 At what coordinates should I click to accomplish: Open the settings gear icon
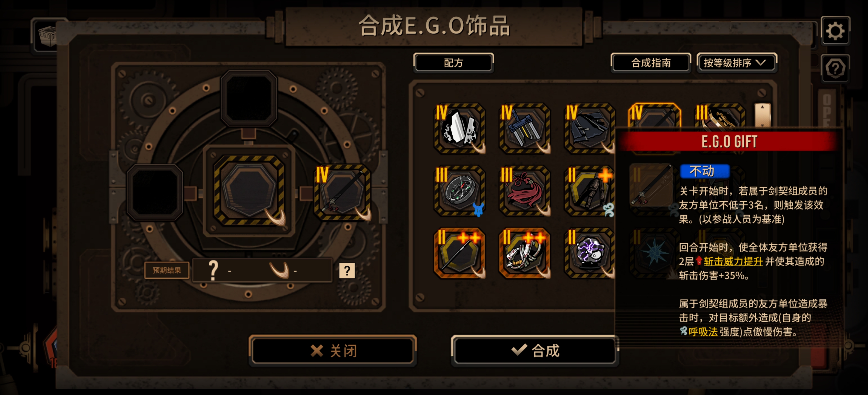[x=835, y=31]
